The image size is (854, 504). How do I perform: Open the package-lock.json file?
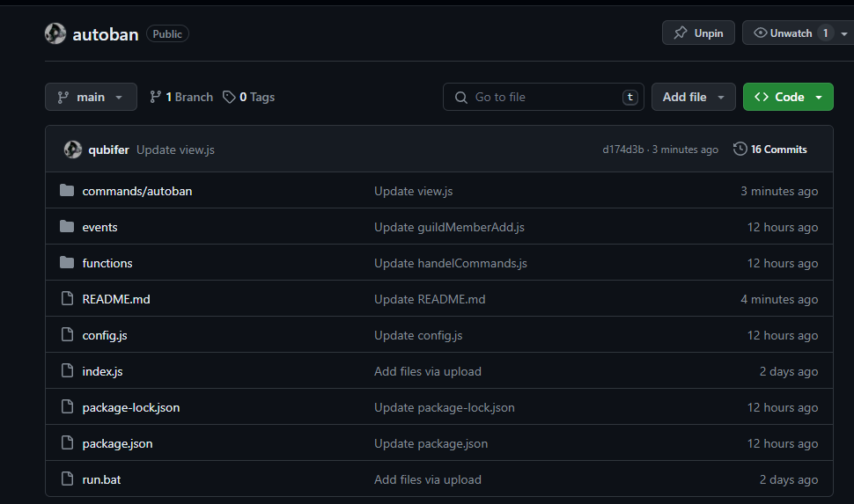(131, 407)
